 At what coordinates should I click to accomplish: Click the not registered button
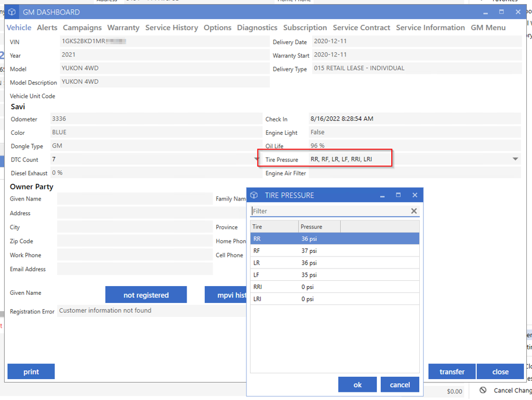tap(146, 295)
